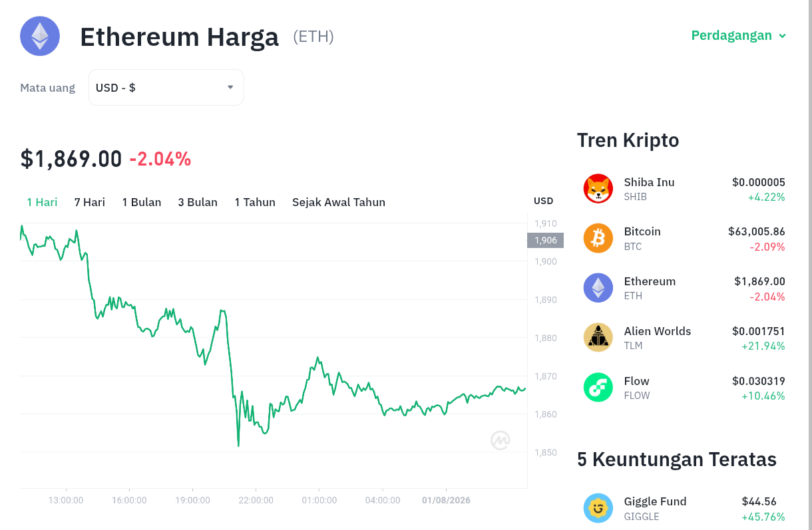812x530 pixels.
Task: Click the CoinMarketCap watermark logo on chart
Action: 501,440
